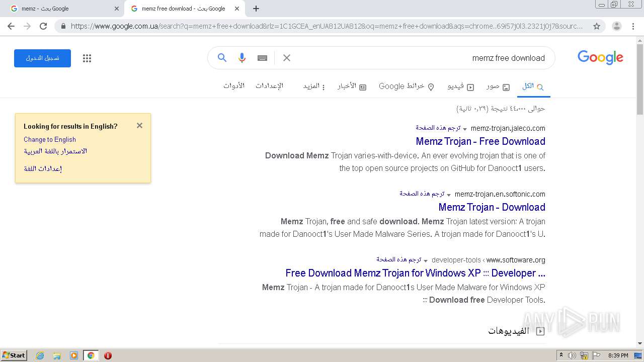Open 'خرائط Google' maps tab
644x362 pixels.
tap(407, 86)
